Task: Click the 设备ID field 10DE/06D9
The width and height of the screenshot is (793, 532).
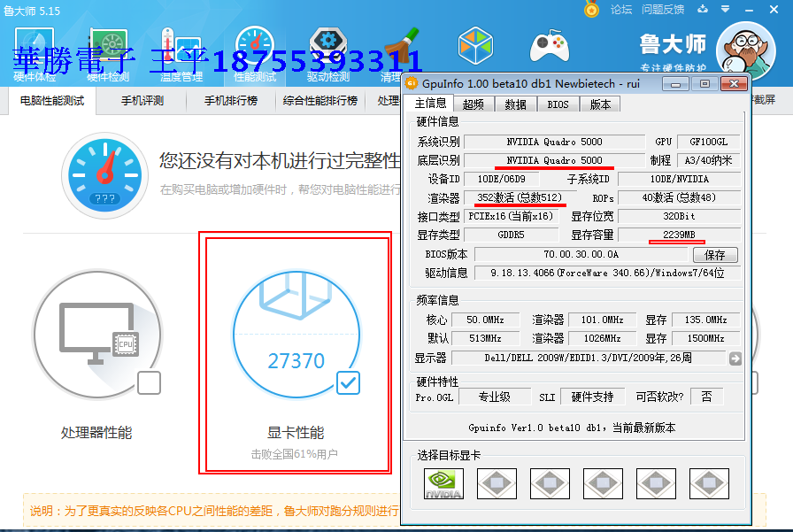Action: tap(501, 179)
